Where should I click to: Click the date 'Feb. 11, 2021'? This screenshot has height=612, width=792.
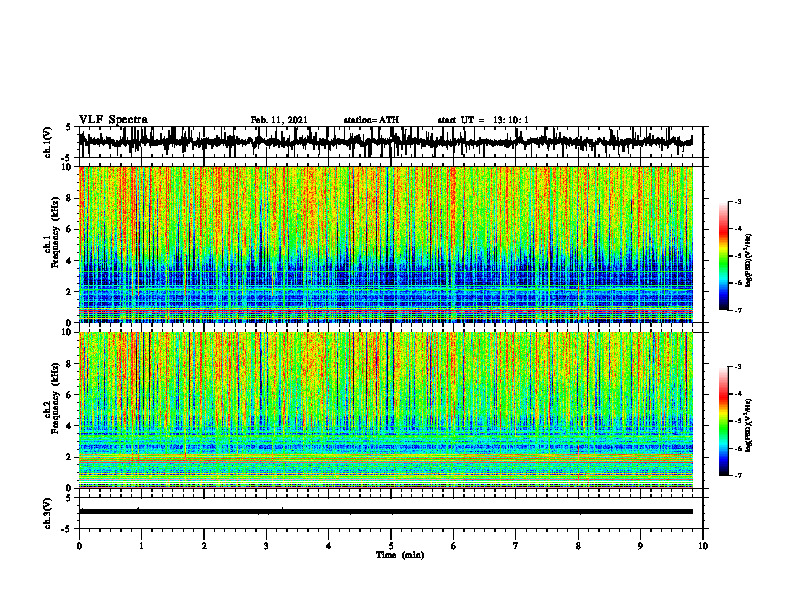(279, 120)
